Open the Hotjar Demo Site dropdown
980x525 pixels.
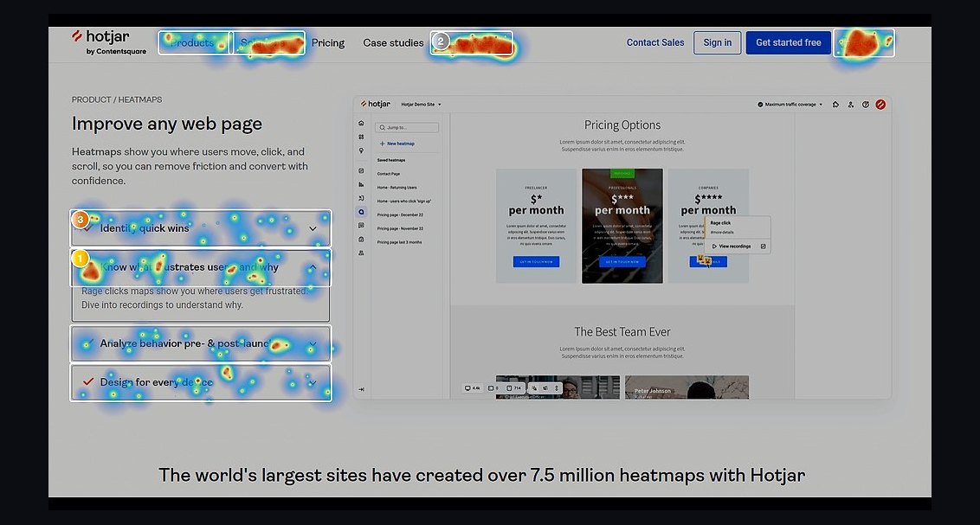(x=422, y=105)
